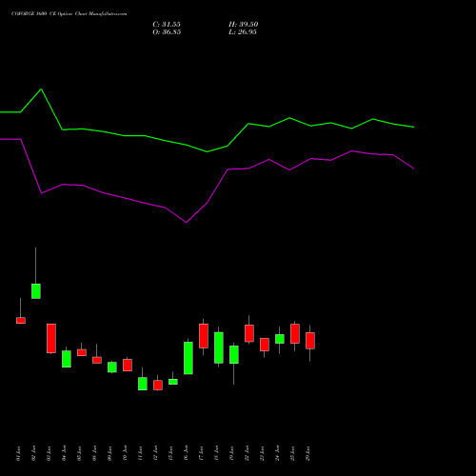The image size is (476, 476).
Task: Select the high value H: 39.50
Action: (x=243, y=25)
